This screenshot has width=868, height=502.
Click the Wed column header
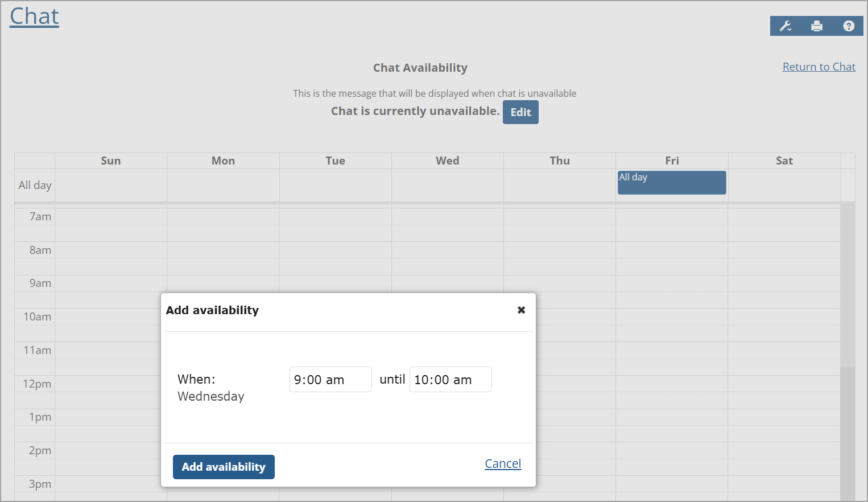[447, 161]
